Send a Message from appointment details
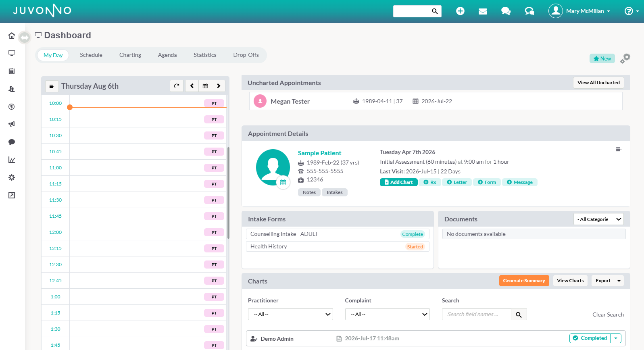Screen dimensions: 644x350 (520, 182)
